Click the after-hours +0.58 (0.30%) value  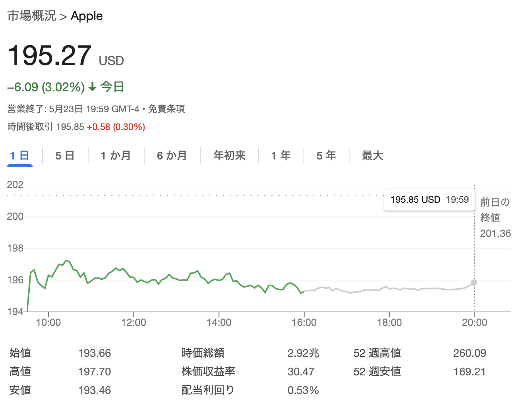(x=116, y=127)
